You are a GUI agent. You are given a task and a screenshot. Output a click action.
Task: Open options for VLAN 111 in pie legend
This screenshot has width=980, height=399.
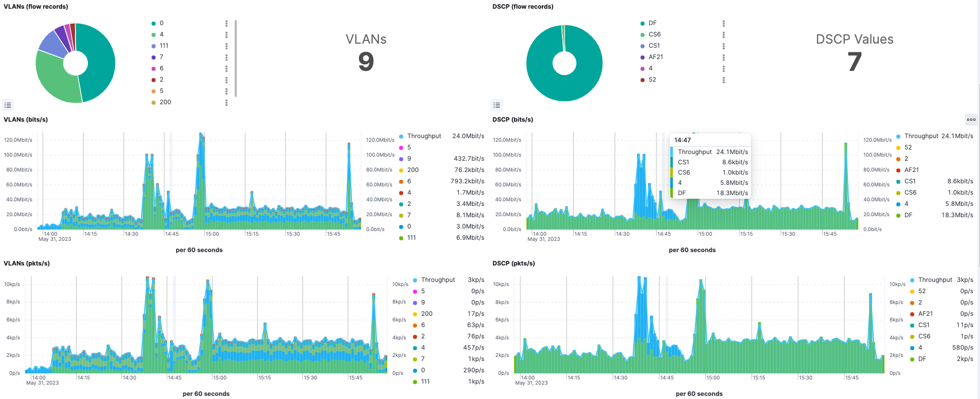pyautogui.click(x=227, y=46)
